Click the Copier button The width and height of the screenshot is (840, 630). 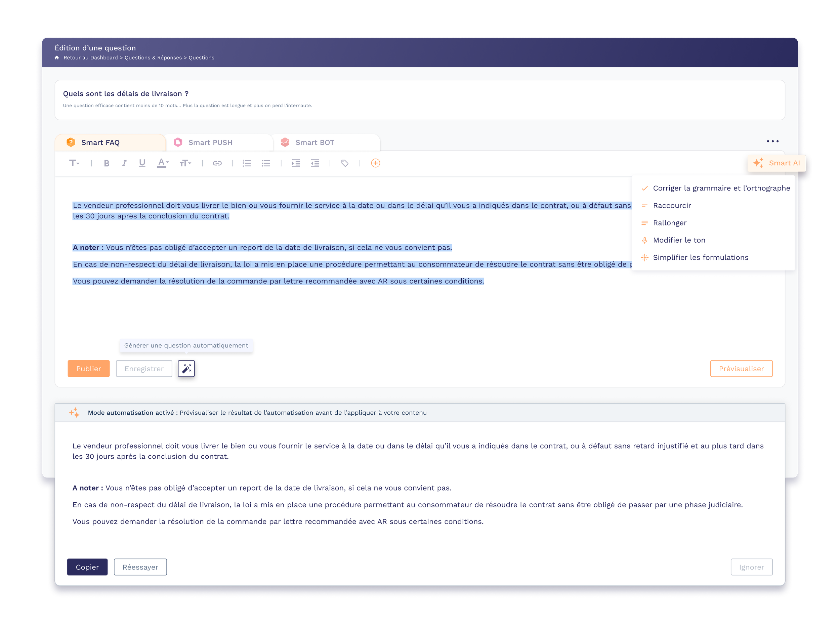click(87, 567)
